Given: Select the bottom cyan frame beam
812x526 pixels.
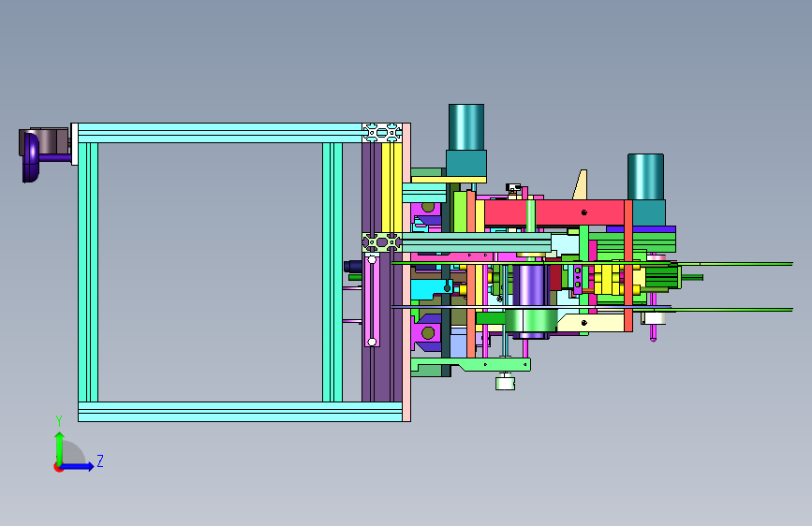Looking at the screenshot, I should pyautogui.click(x=241, y=412).
